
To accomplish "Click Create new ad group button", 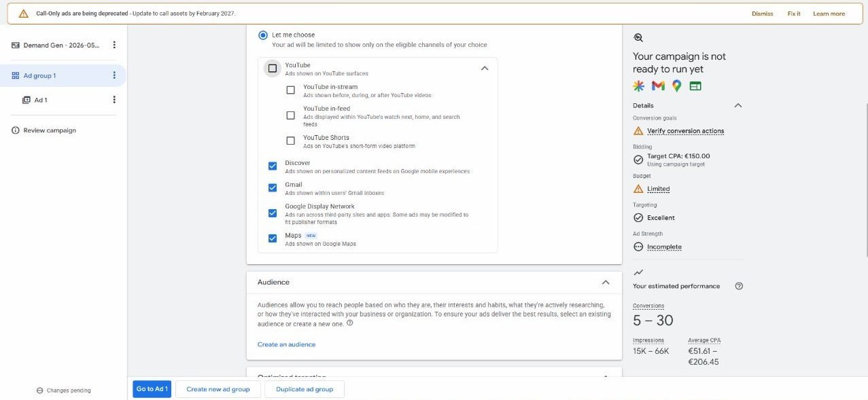I will click(x=218, y=389).
